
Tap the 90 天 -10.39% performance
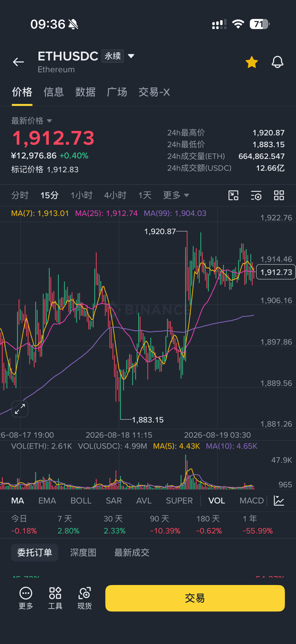tap(165, 525)
